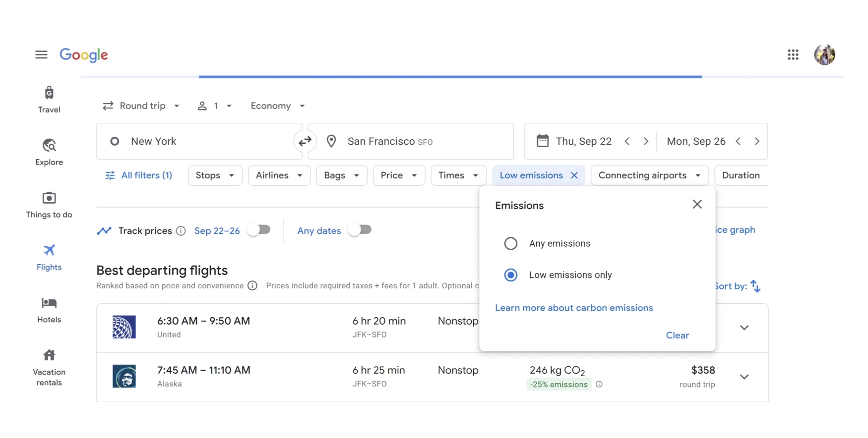Select the Any emissions radio option
This screenshot has height=438, width=868.
pos(510,243)
